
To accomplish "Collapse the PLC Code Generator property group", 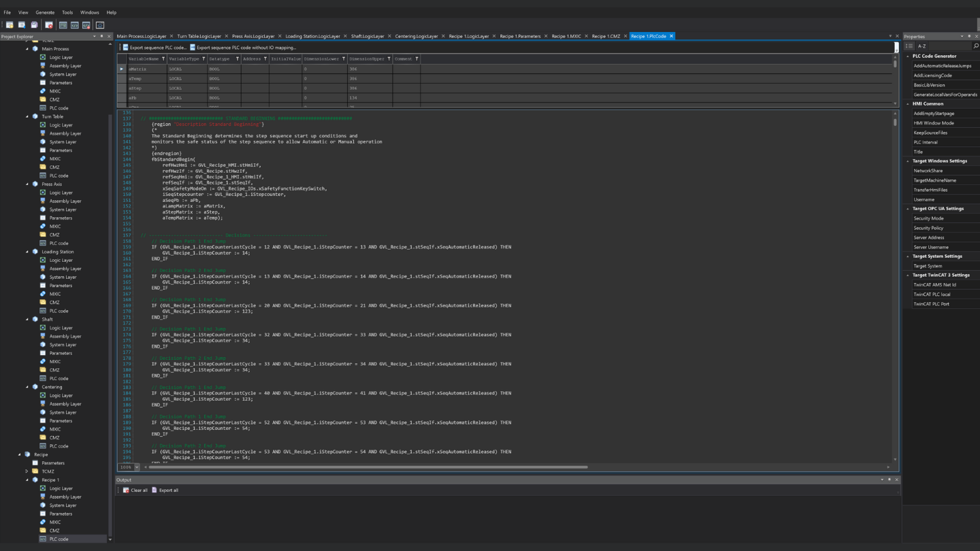I will (x=908, y=56).
